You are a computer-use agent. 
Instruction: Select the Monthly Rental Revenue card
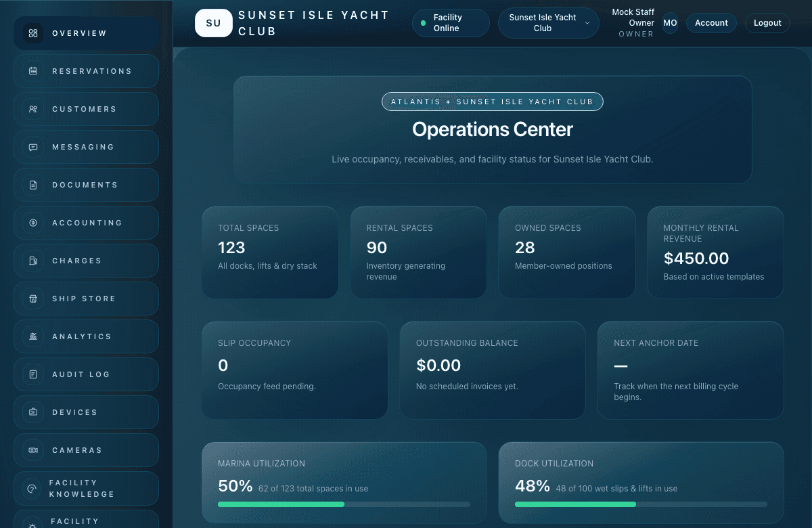(x=715, y=252)
